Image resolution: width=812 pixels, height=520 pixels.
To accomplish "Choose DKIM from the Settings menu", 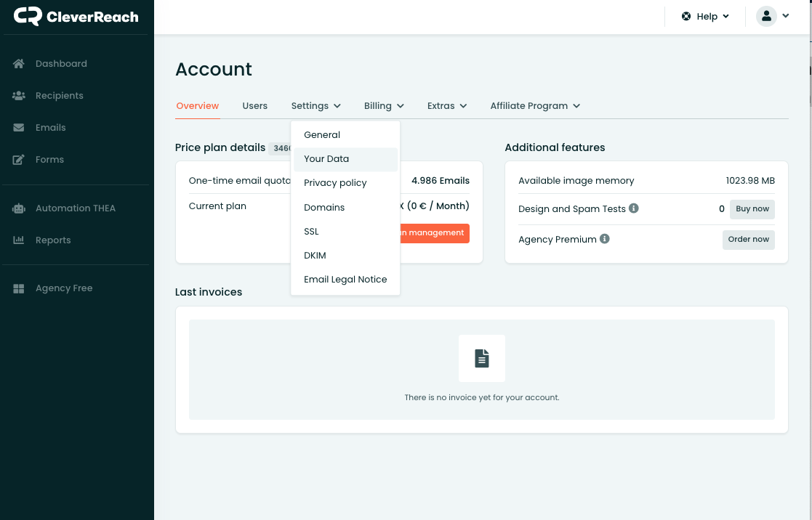I will click(315, 255).
